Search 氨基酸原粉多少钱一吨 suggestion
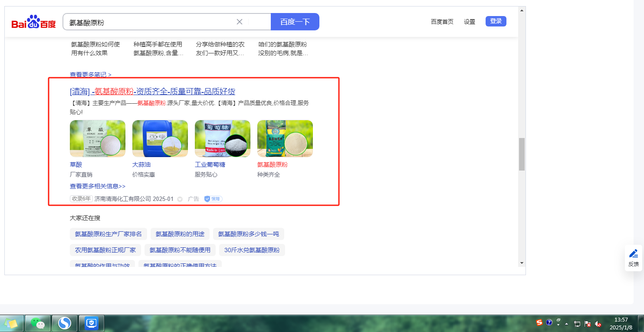Image resolution: width=644 pixels, height=332 pixels. [x=249, y=234]
